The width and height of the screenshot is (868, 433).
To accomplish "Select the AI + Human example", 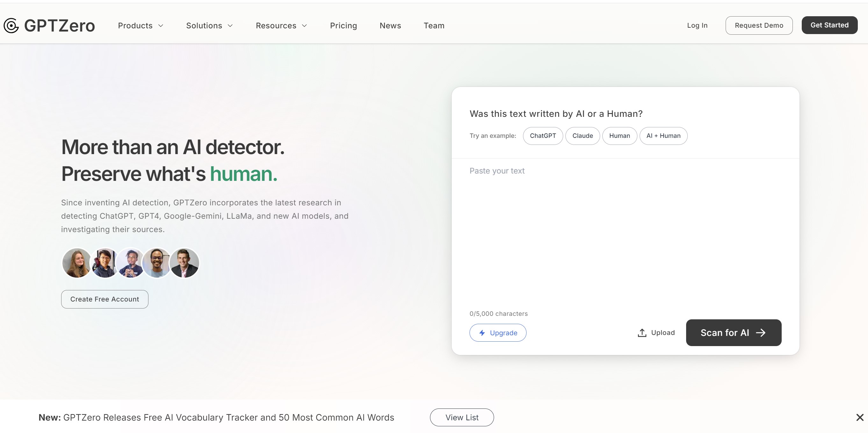I will tap(663, 136).
